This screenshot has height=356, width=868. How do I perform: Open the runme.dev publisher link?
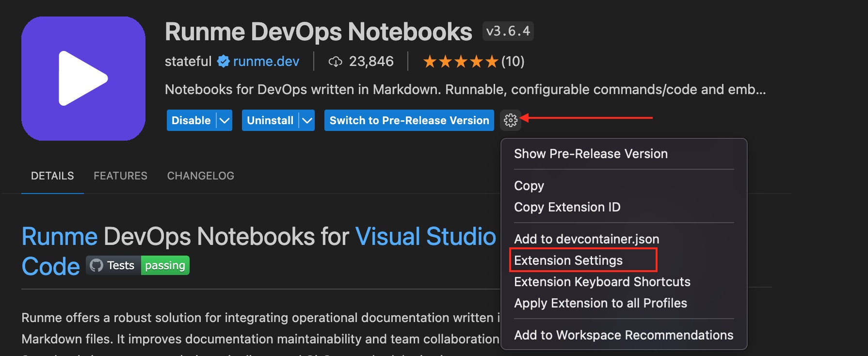[266, 62]
